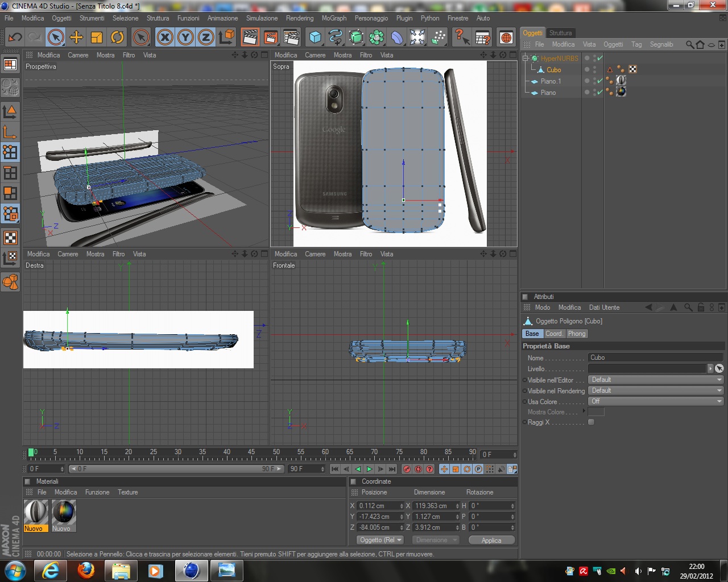The height and width of the screenshot is (582, 728).
Task: Open the Usa Colore dropdown
Action: click(x=655, y=401)
